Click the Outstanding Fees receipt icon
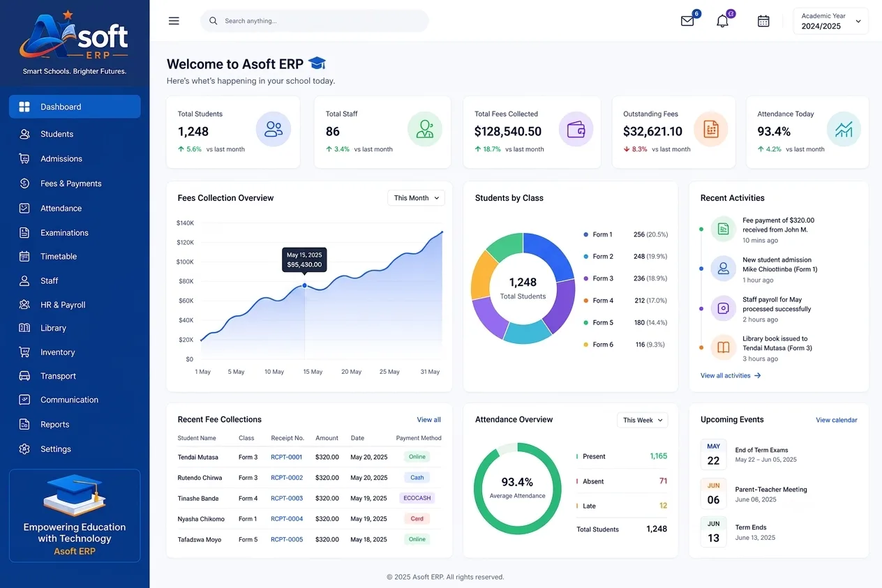 [711, 129]
